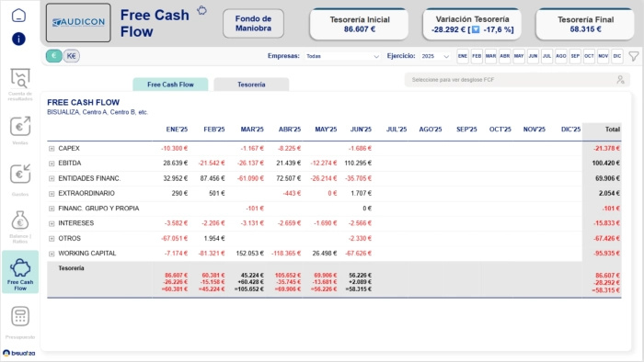Viewport: 644px width, 362px height.
Task: Open Ventas sidebar icon
Action: [x=20, y=126]
